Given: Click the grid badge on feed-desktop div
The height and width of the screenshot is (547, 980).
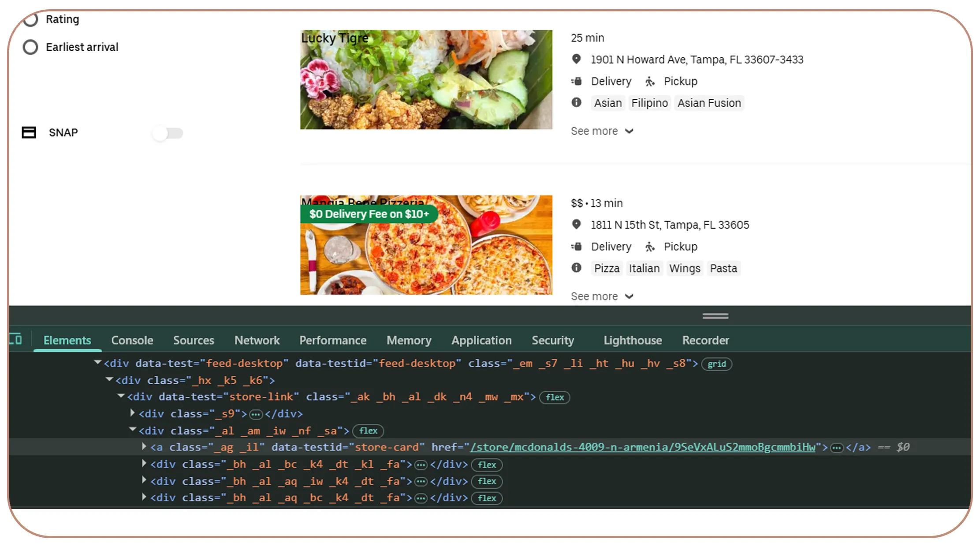Looking at the screenshot, I should coord(716,364).
